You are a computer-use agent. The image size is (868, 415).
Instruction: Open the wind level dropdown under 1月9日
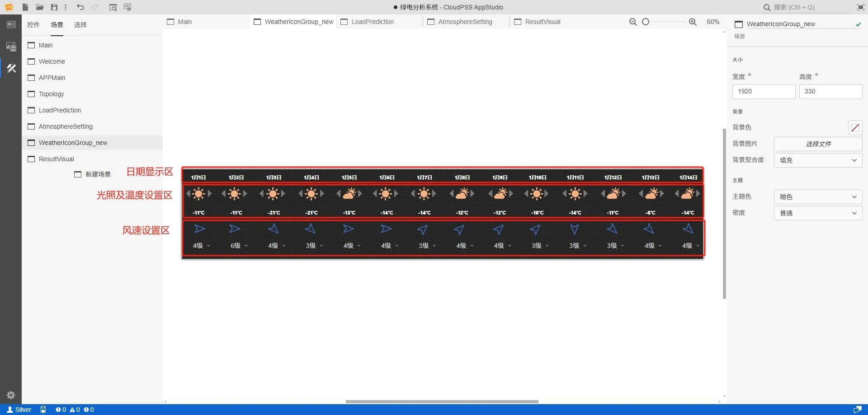click(x=503, y=246)
